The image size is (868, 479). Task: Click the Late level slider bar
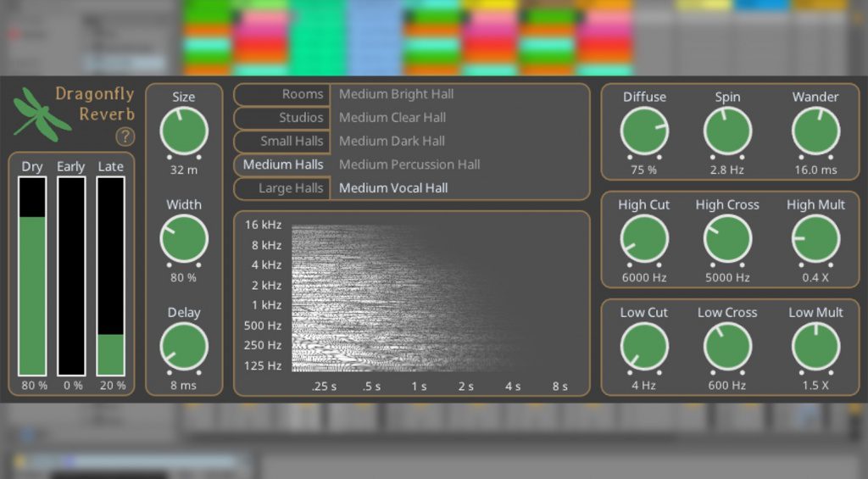pyautogui.click(x=111, y=276)
